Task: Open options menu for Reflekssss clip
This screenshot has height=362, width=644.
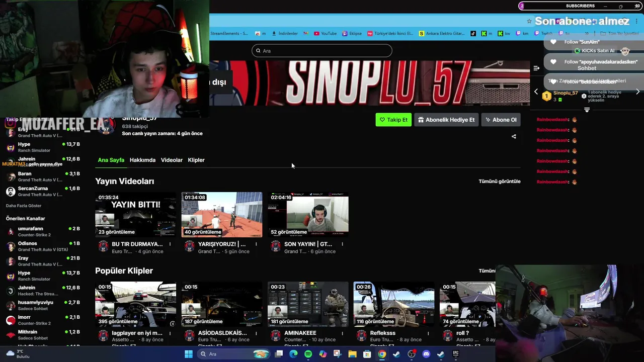Action: (x=428, y=333)
